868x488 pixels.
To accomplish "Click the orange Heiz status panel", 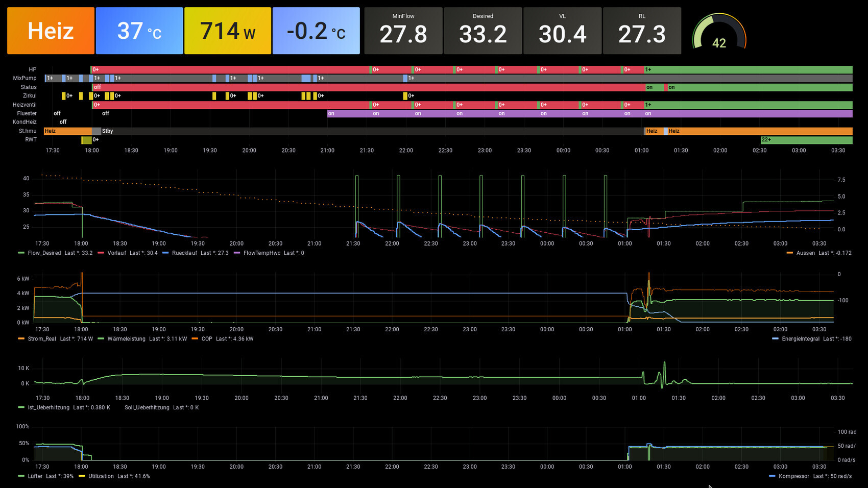I will tap(51, 31).
